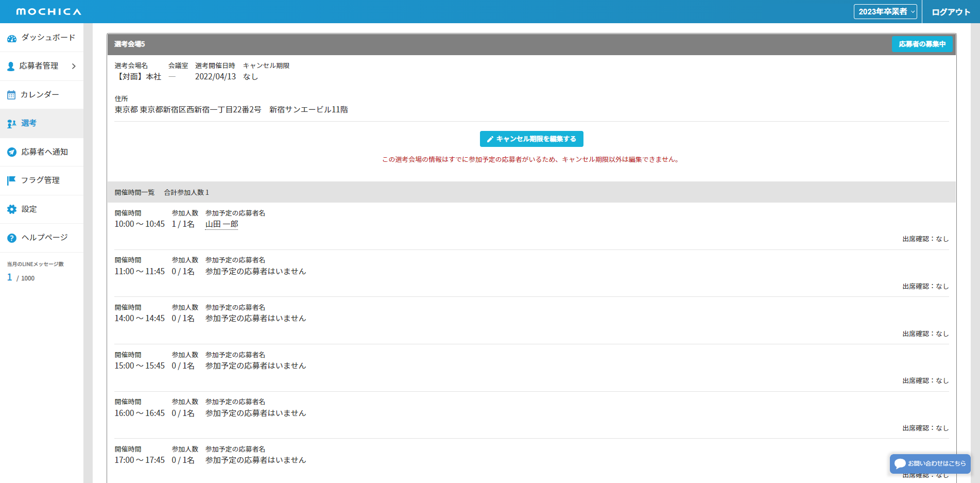
Task: Click the 応募者の募集中 status badge
Action: (x=922, y=44)
